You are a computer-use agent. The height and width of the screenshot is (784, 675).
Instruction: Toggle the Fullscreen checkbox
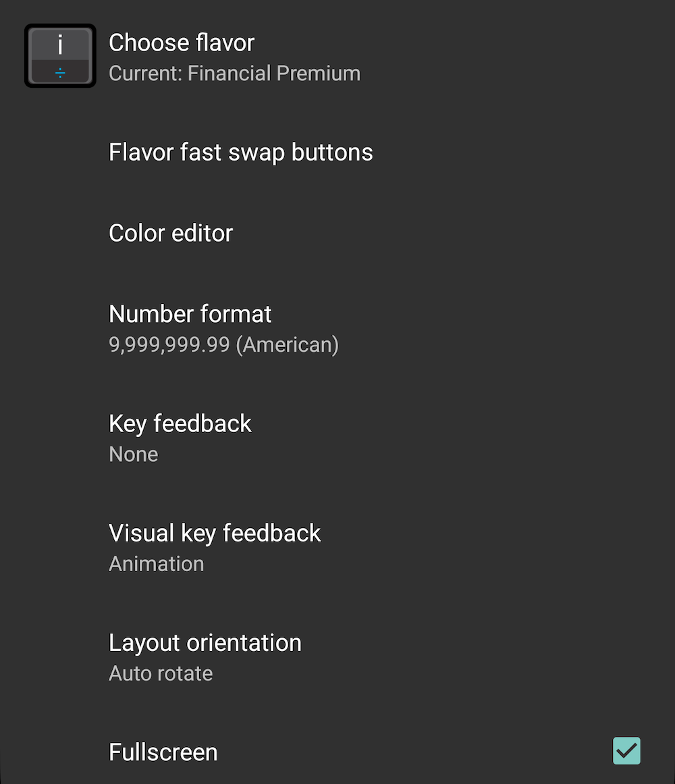coord(626,750)
